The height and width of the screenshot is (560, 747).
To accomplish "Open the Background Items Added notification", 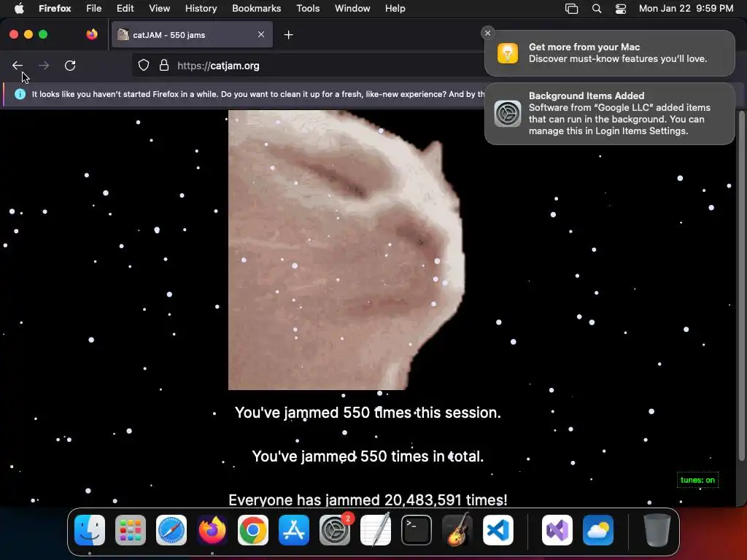I will click(609, 113).
